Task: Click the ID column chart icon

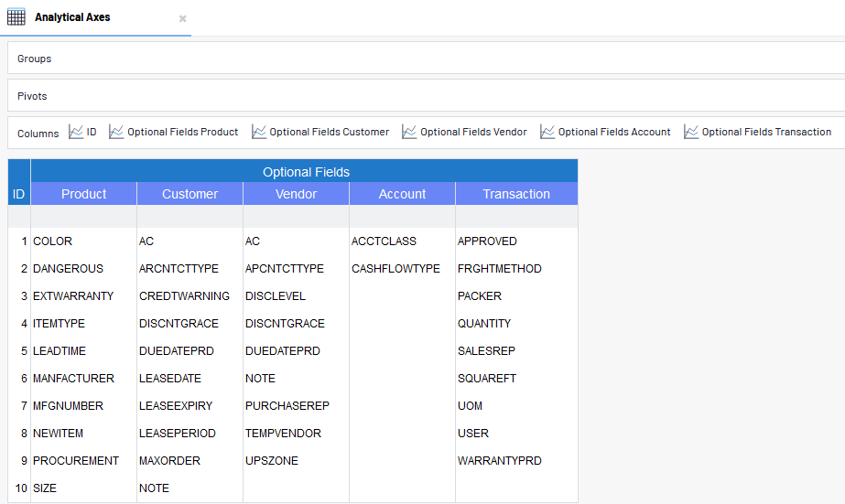Action: [x=76, y=132]
